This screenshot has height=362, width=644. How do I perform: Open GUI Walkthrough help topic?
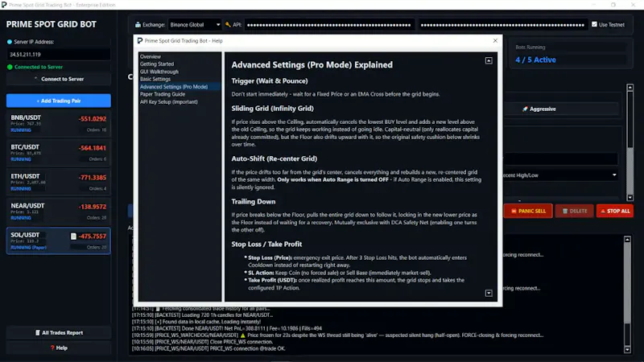159,72
